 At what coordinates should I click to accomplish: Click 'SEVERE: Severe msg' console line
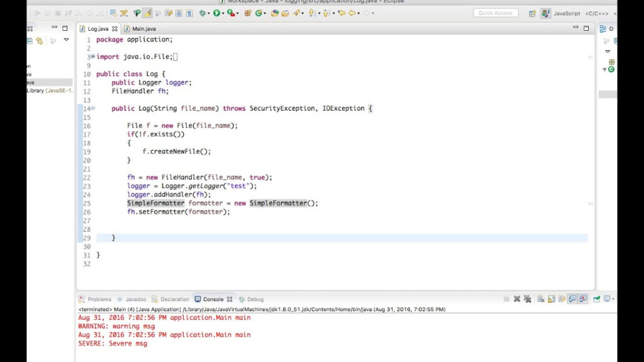pyautogui.click(x=113, y=344)
